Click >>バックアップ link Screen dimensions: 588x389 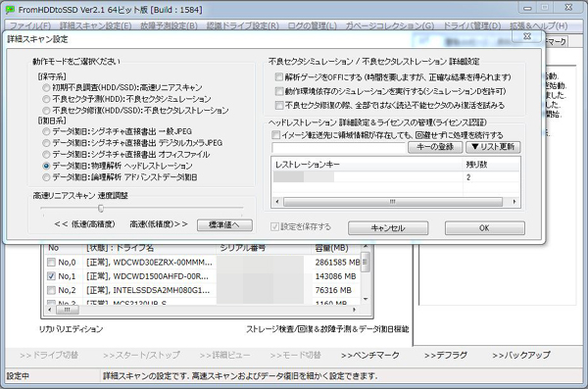point(521,356)
